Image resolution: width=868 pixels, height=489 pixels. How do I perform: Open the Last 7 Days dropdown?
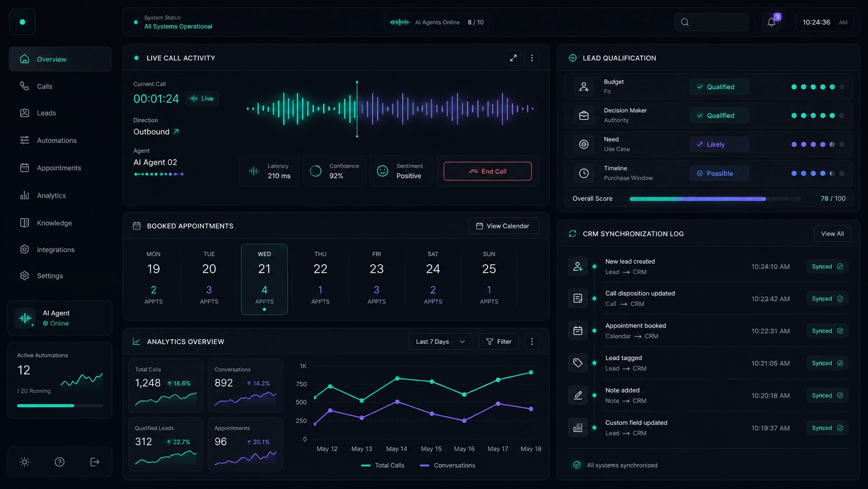pyautogui.click(x=441, y=341)
